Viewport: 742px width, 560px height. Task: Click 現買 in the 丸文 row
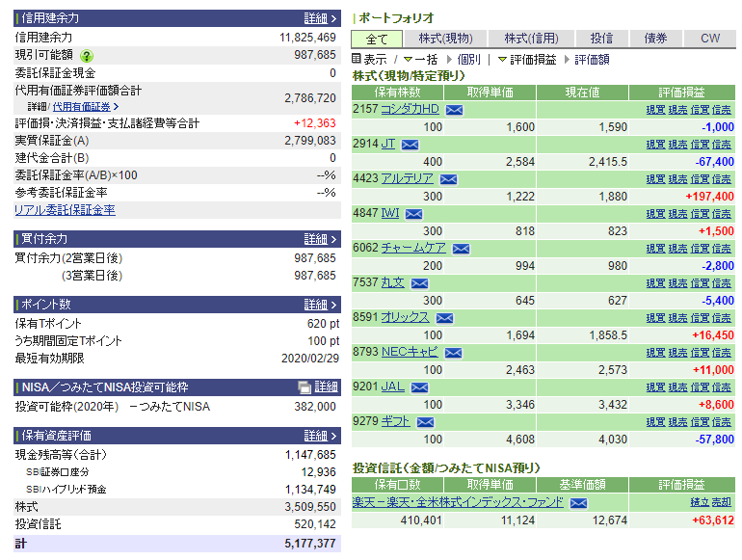[656, 283]
